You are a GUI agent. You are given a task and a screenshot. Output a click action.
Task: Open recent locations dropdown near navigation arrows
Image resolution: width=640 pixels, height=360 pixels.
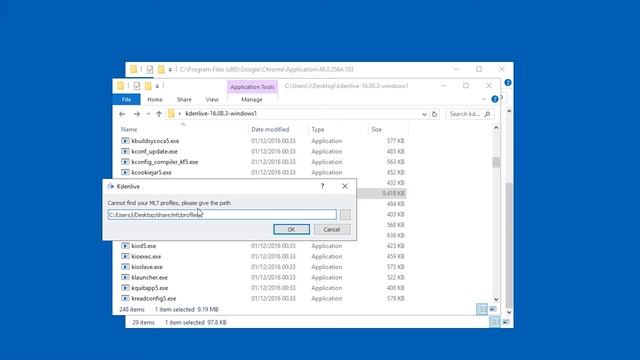point(149,114)
